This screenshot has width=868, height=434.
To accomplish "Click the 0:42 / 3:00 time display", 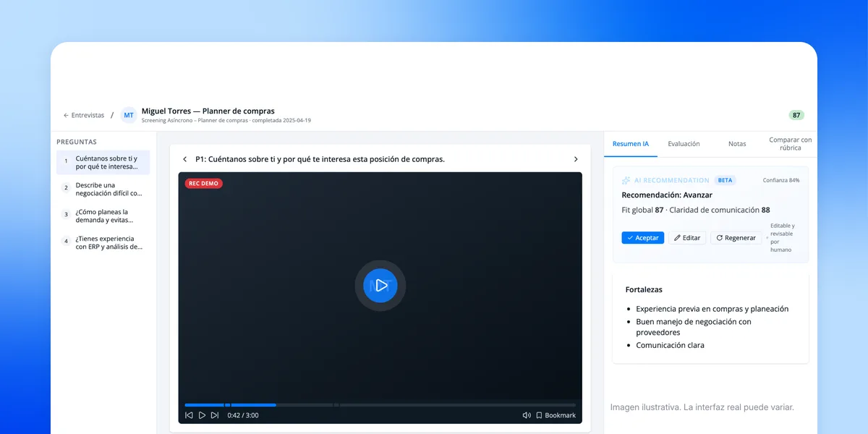I will pyautogui.click(x=243, y=415).
